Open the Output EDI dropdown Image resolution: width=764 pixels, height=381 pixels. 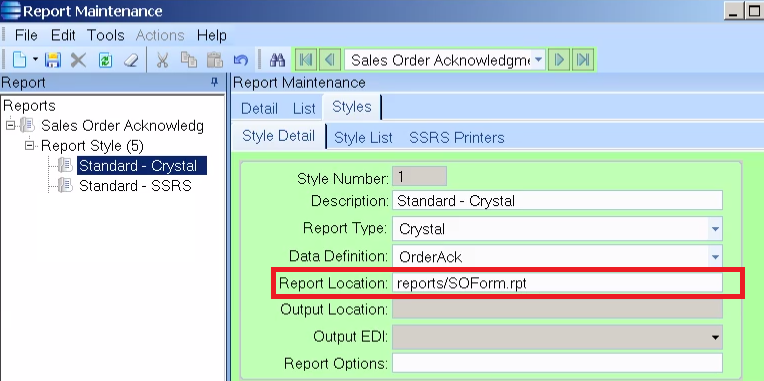pos(715,337)
